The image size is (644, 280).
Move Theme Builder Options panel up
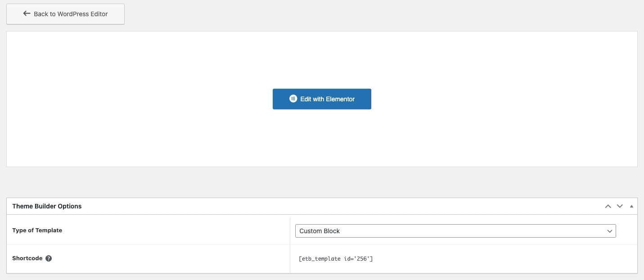(x=608, y=206)
